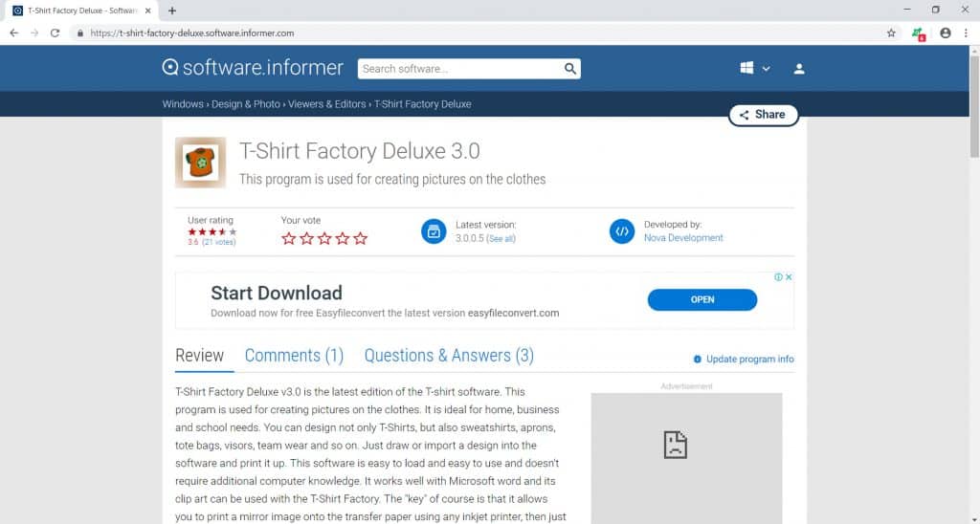
Task: Click the T-Shirt Factory Deluxe 3.0 heading
Action: (x=360, y=151)
